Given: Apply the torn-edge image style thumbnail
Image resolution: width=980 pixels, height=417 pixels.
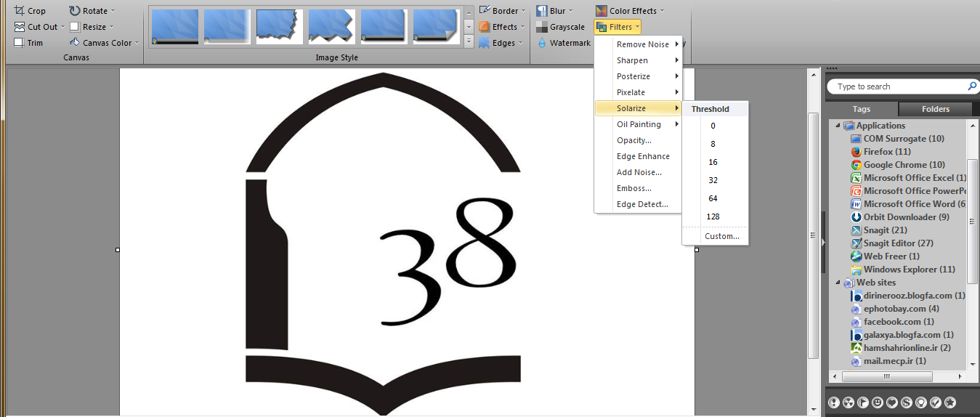Looking at the screenshot, I should tap(280, 27).
